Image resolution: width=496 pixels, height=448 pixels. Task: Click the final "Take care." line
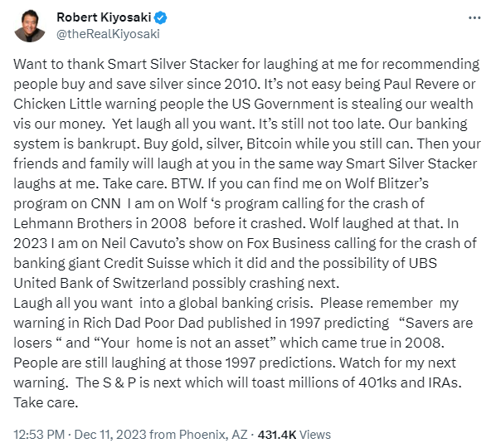(x=46, y=402)
